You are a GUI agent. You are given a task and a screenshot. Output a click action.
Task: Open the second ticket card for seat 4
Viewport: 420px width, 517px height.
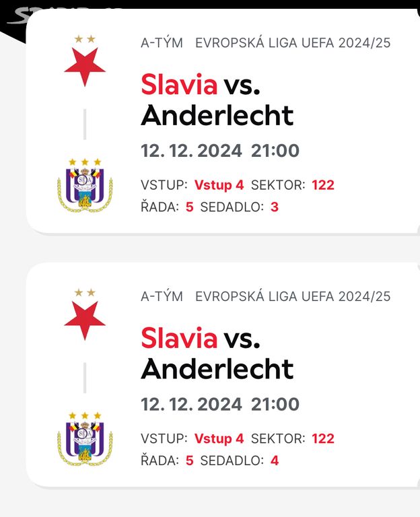click(223, 375)
